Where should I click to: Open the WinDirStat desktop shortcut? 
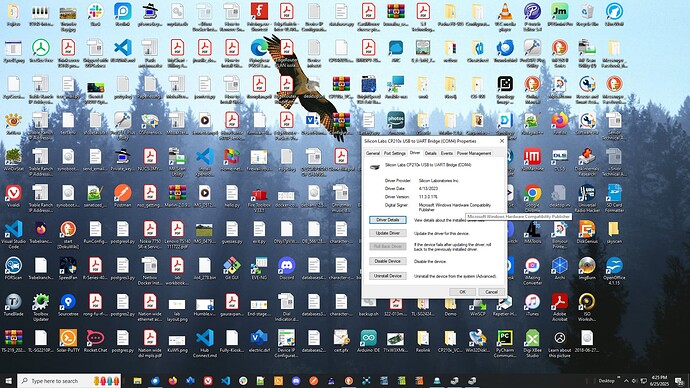point(14,159)
